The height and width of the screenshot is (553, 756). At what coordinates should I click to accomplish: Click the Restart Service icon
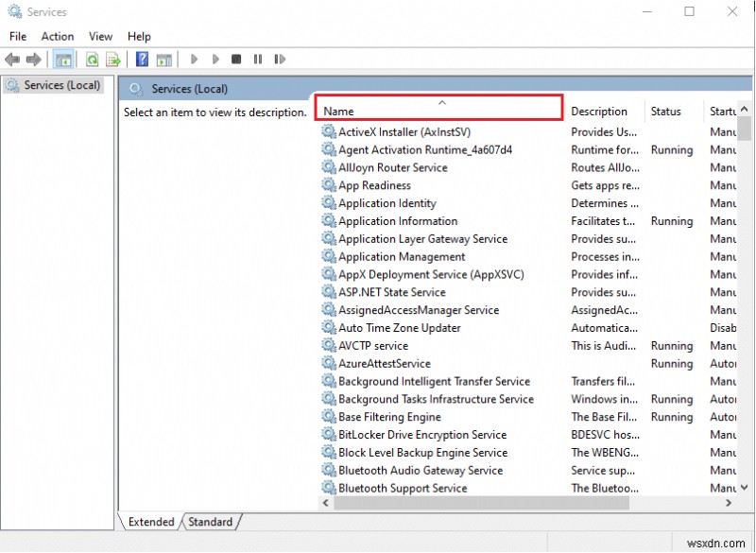tap(279, 59)
